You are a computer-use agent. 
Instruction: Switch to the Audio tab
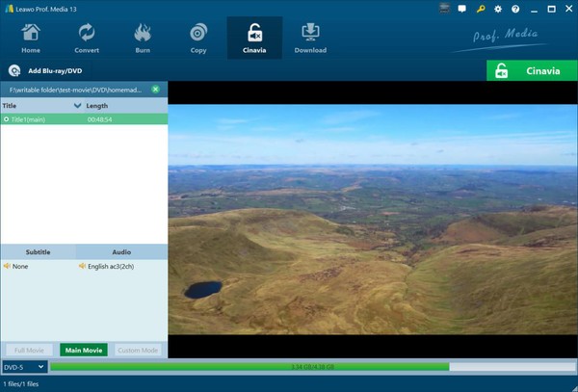121,252
